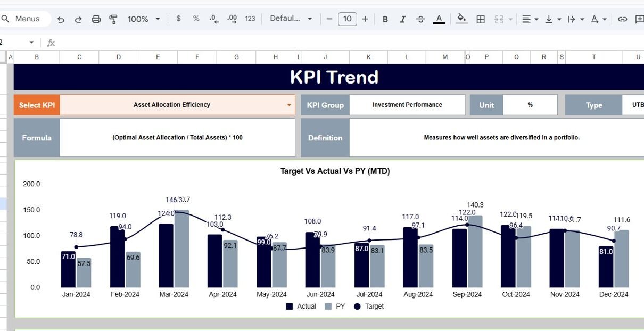The width and height of the screenshot is (644, 331).
Task: Print the spreadsheet using the printer icon
Action: coord(96,19)
